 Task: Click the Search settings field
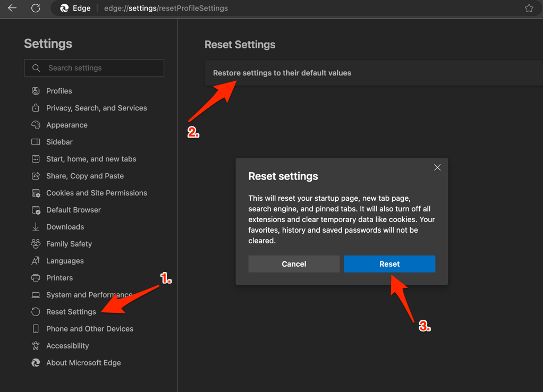point(94,68)
